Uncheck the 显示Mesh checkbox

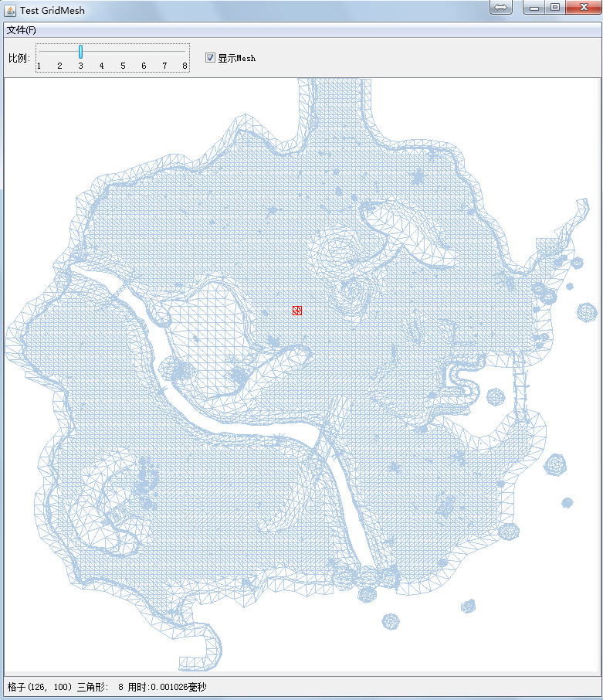click(210, 58)
